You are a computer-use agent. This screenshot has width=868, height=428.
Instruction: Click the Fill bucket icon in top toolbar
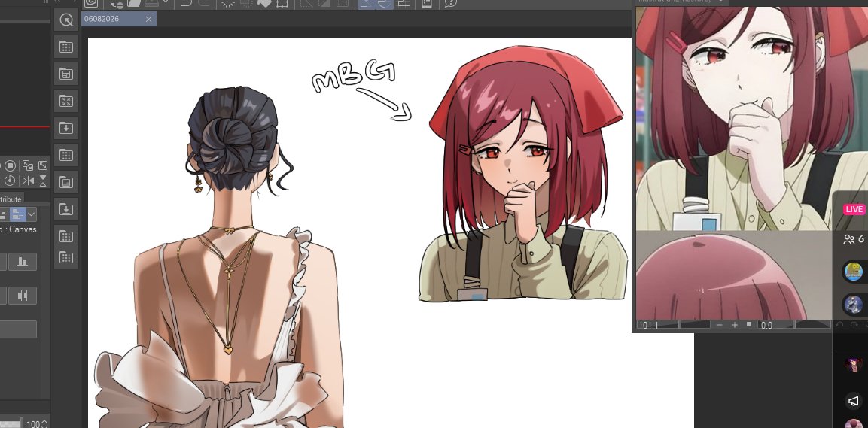click(x=264, y=3)
